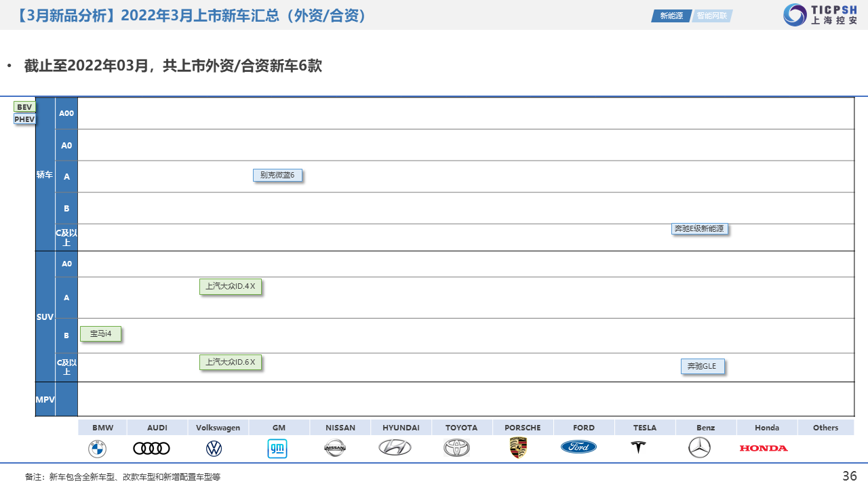Click the 宝马i4 model label
The height and width of the screenshot is (488, 868).
coord(100,333)
